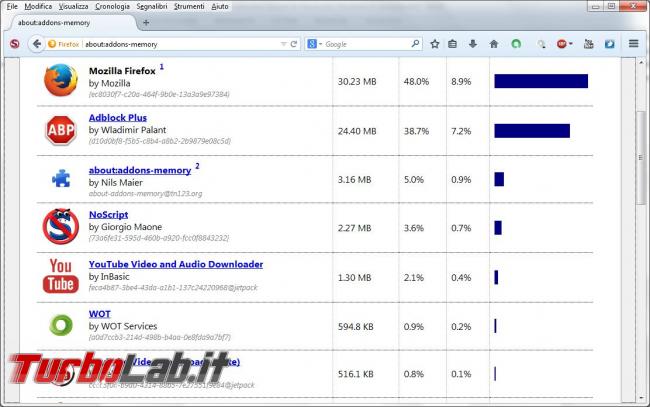This screenshot has height=407, width=650.
Task: Click the 594.8 KB value
Action: point(356,327)
